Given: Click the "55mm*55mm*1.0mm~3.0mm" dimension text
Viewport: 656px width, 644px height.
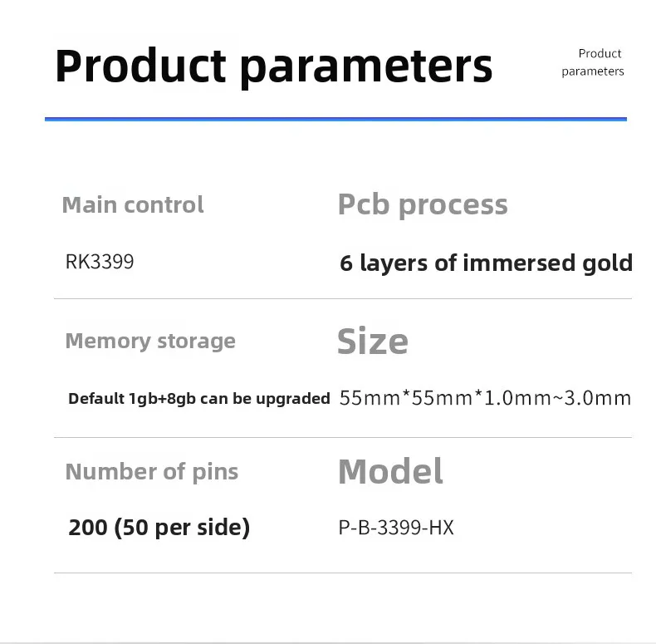Looking at the screenshot, I should pyautogui.click(x=486, y=398).
